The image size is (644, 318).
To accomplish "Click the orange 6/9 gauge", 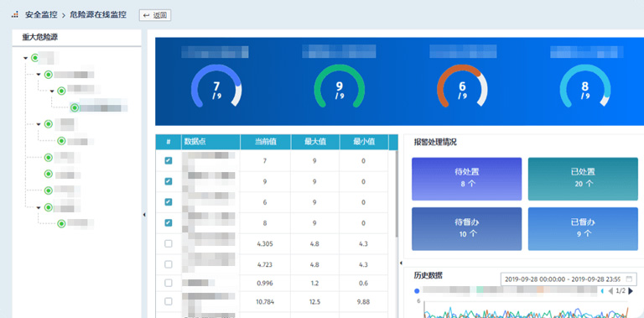I will (462, 86).
